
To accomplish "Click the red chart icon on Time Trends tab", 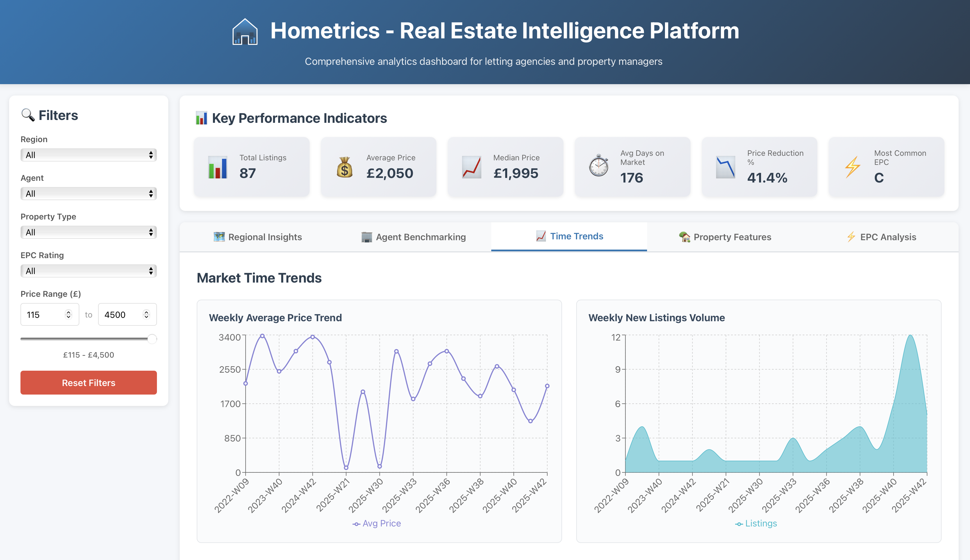I will (x=541, y=236).
